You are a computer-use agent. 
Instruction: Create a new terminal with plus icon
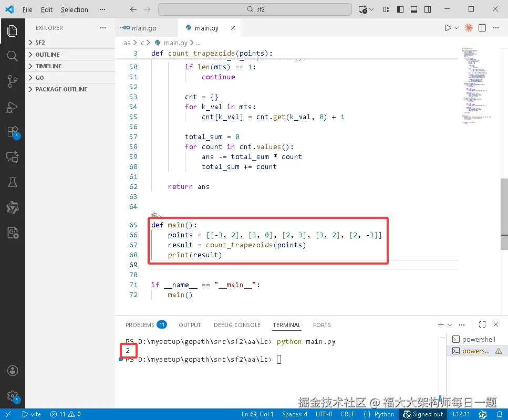(x=441, y=324)
